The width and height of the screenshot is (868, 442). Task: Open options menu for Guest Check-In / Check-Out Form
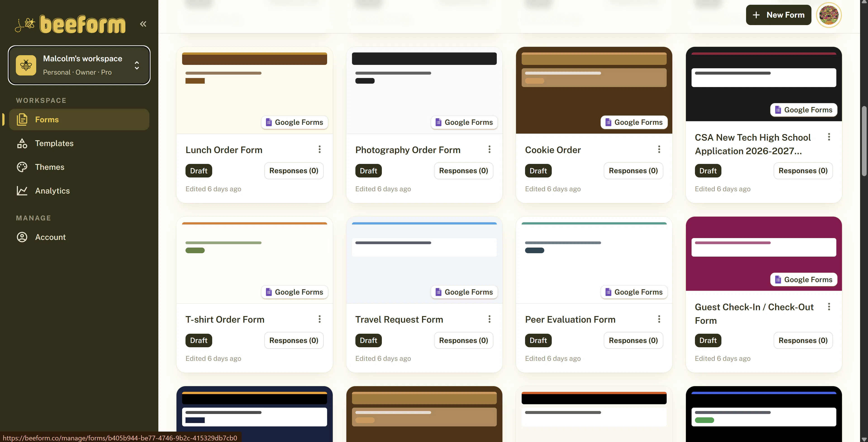click(x=829, y=306)
